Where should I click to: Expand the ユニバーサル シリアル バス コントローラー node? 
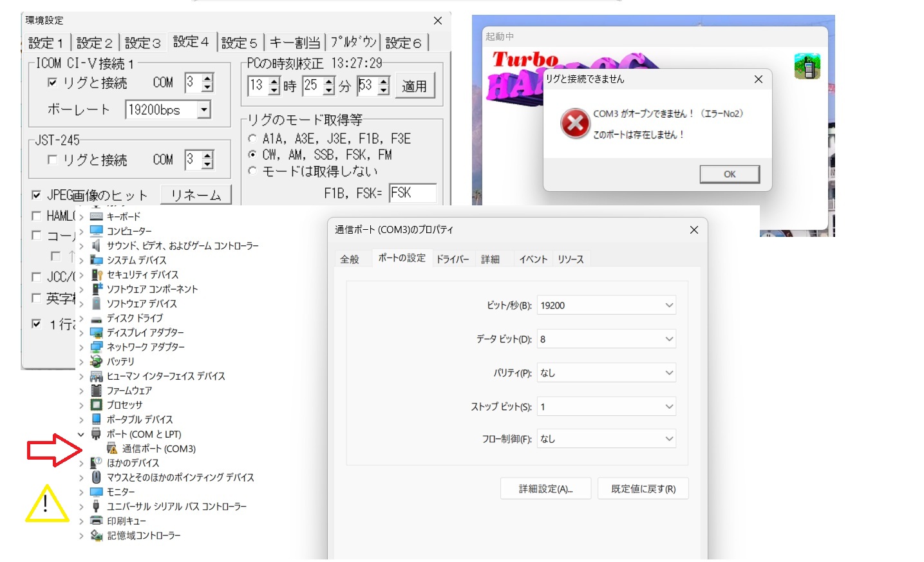tap(81, 507)
